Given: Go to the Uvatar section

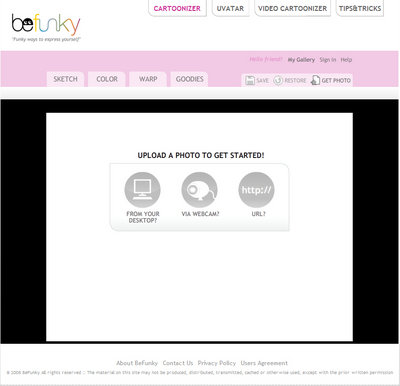Looking at the screenshot, I should [x=230, y=8].
